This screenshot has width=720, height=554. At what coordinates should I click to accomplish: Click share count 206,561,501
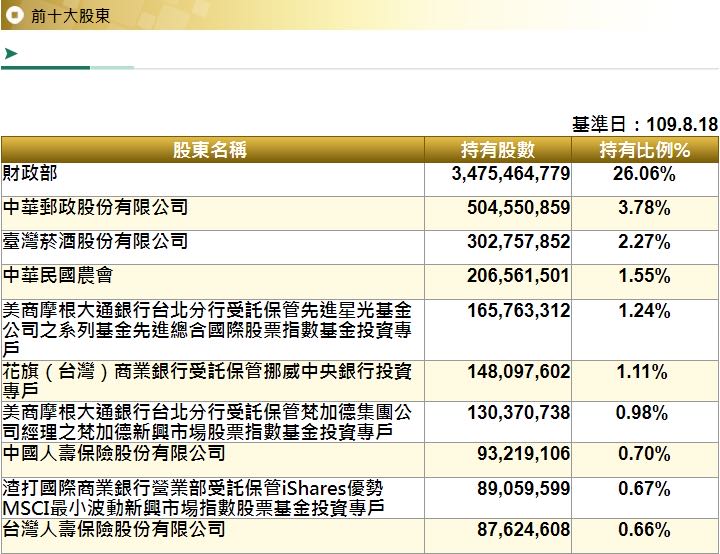click(x=518, y=276)
